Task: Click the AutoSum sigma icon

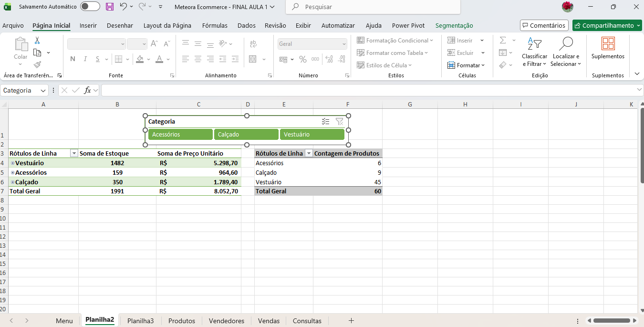Action: tap(503, 40)
